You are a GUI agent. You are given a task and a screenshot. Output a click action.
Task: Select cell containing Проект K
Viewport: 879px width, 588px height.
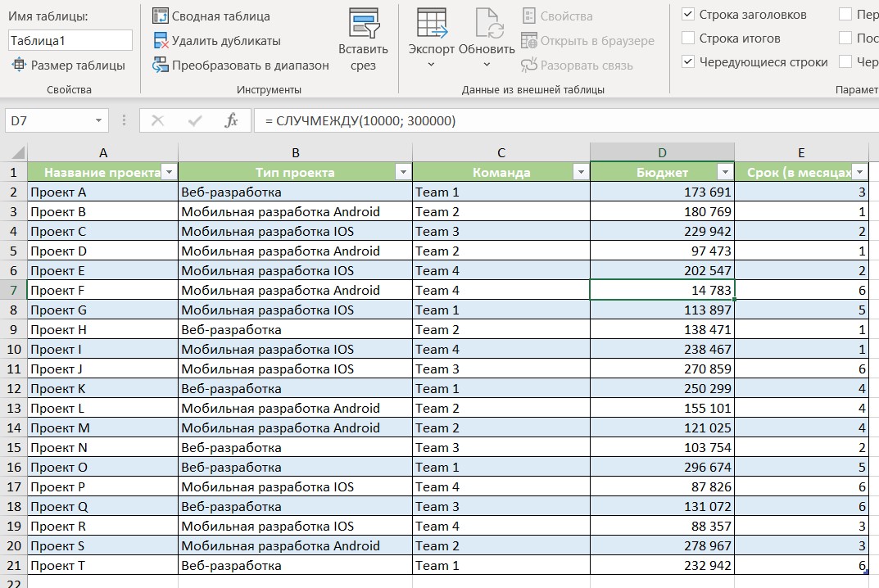(x=102, y=388)
